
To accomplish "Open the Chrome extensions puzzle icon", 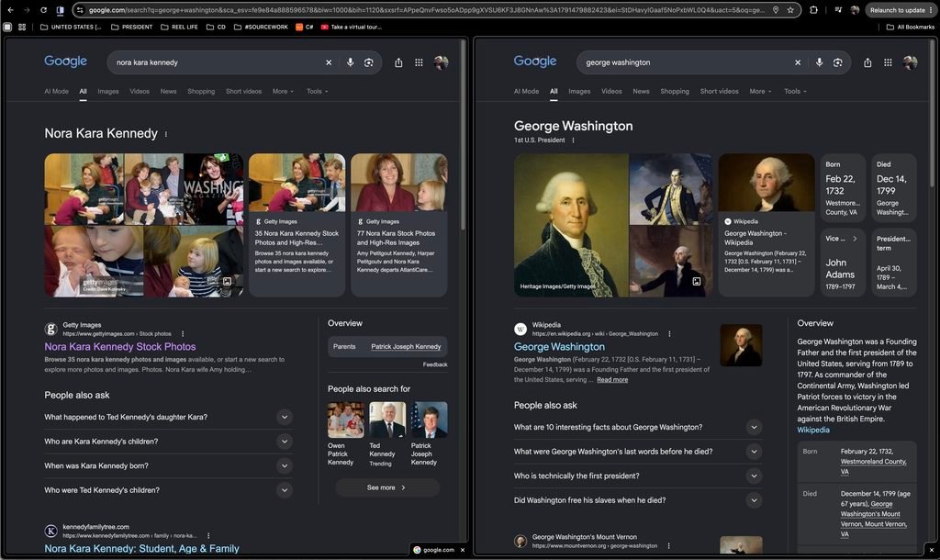I will point(813,10).
